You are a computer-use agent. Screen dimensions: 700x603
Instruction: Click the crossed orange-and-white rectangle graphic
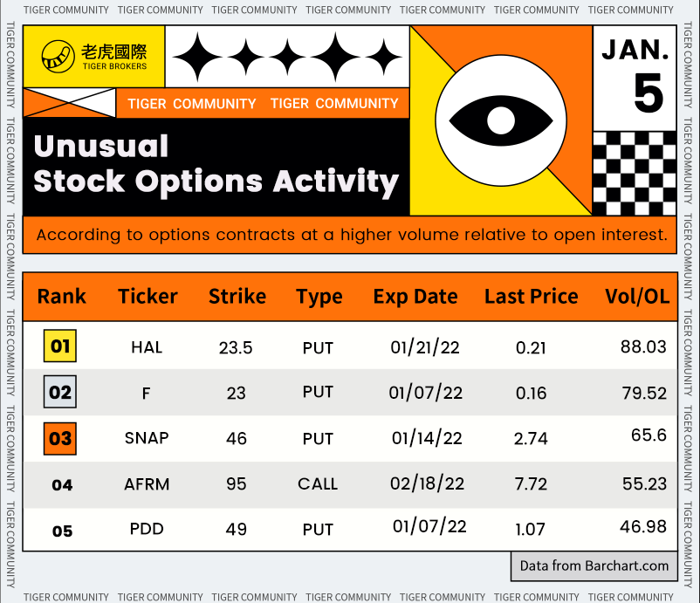pyautogui.click(x=69, y=103)
